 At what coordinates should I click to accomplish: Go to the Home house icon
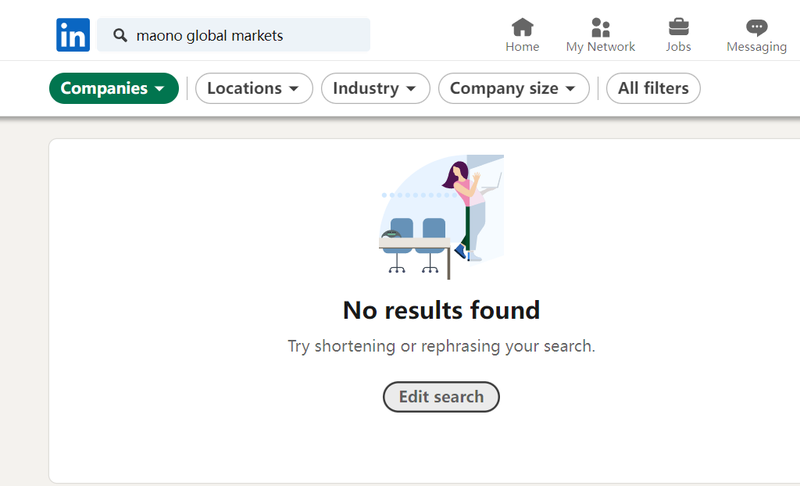pyautogui.click(x=522, y=27)
